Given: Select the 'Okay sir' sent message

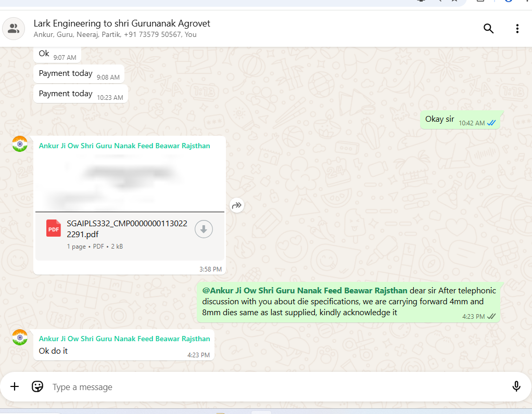Looking at the screenshot, I should tap(440, 119).
